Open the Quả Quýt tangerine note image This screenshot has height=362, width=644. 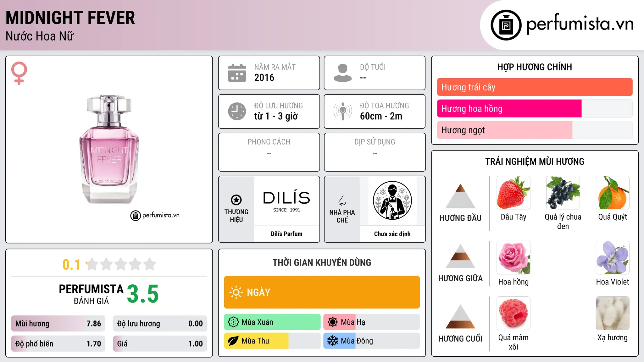coord(613,193)
